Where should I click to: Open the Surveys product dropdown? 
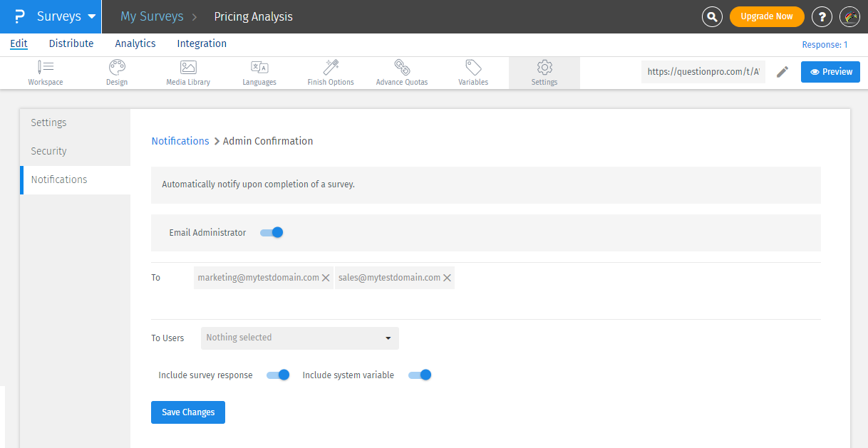coord(66,16)
